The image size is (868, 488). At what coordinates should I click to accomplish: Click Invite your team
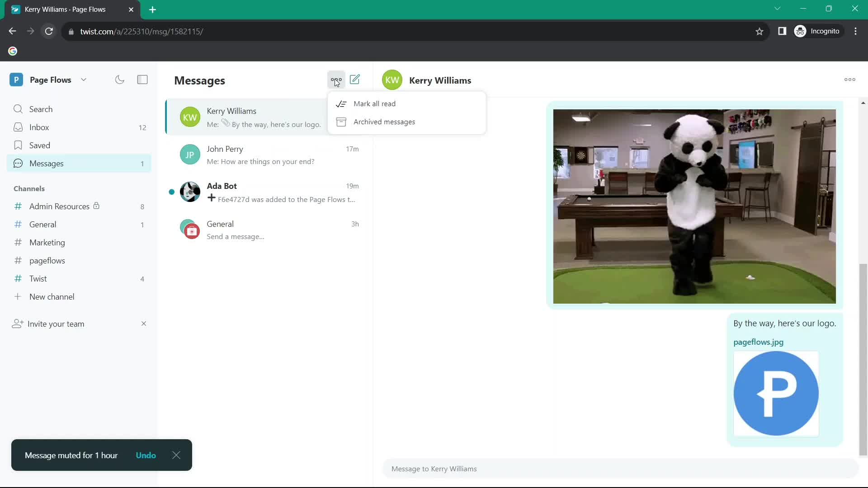(56, 324)
